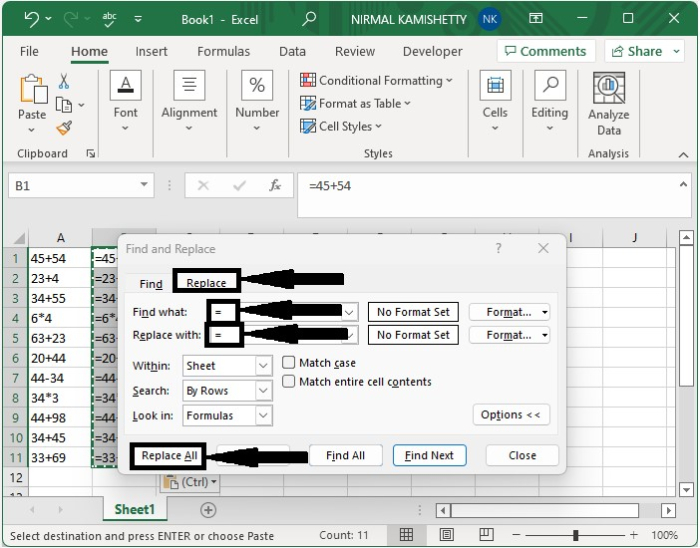Open the Search By Rows dropdown
Viewport: 700px width, 548px height.
pyautogui.click(x=227, y=391)
